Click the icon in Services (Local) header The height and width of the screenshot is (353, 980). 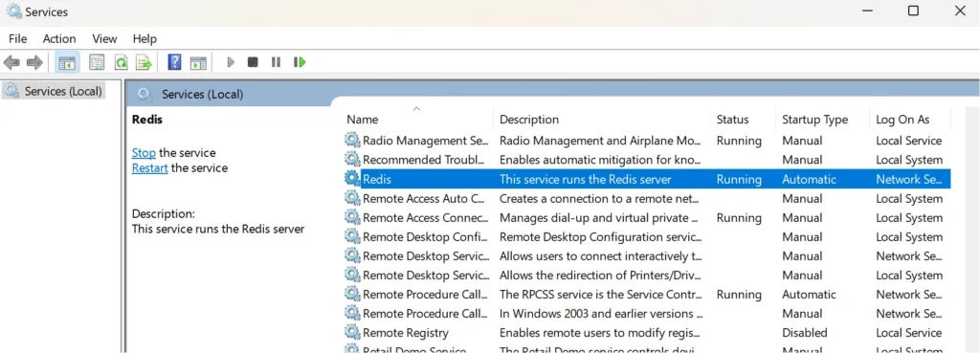[x=145, y=95]
